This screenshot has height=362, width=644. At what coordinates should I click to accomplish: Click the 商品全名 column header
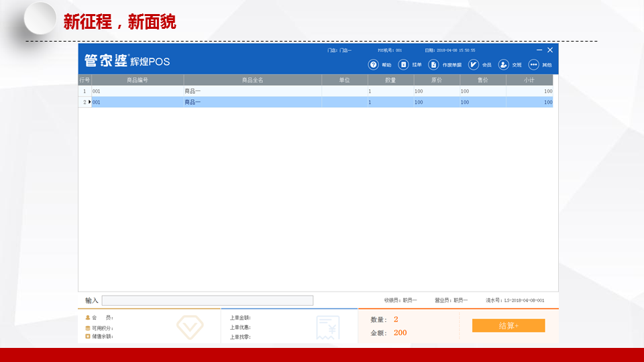(252, 80)
